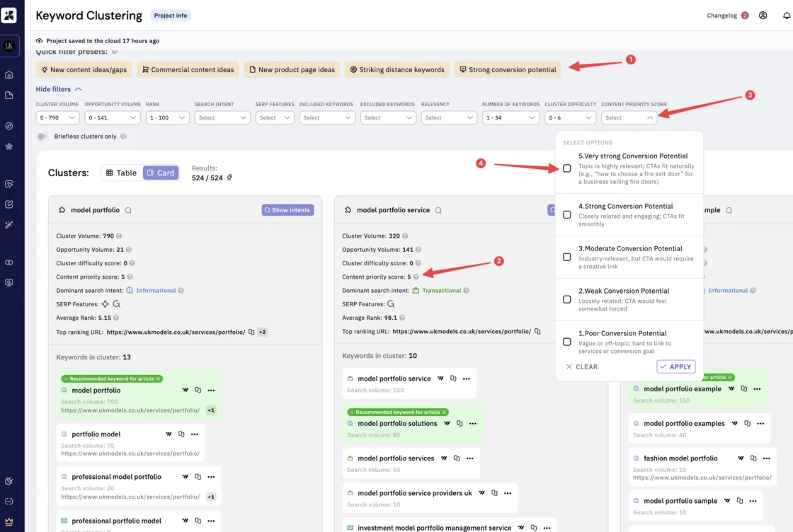Apply the selected content priority options
This screenshot has height=532, width=793.
click(x=675, y=366)
